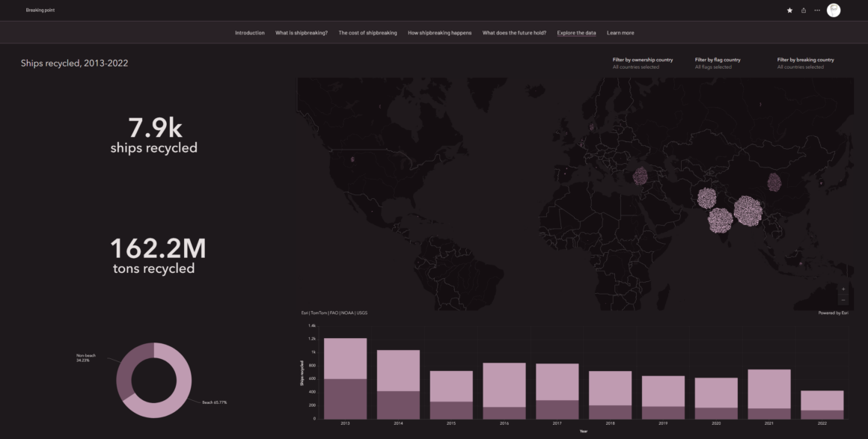Select the Explore the data tab
The height and width of the screenshot is (439, 868).
tap(576, 33)
